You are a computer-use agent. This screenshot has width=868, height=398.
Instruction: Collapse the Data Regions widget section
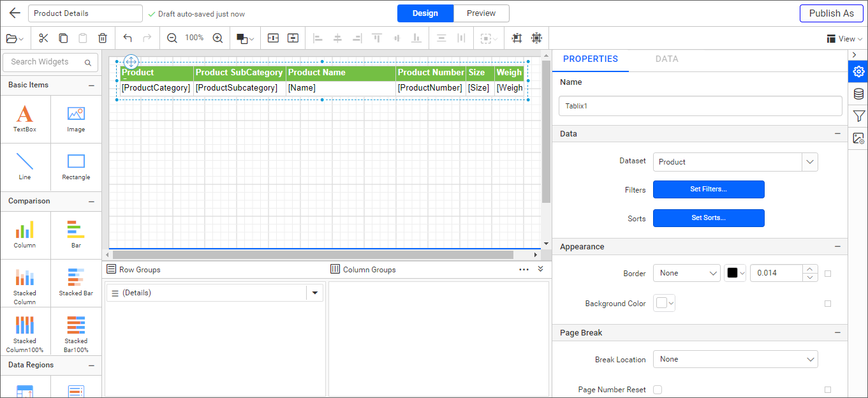[91, 365]
